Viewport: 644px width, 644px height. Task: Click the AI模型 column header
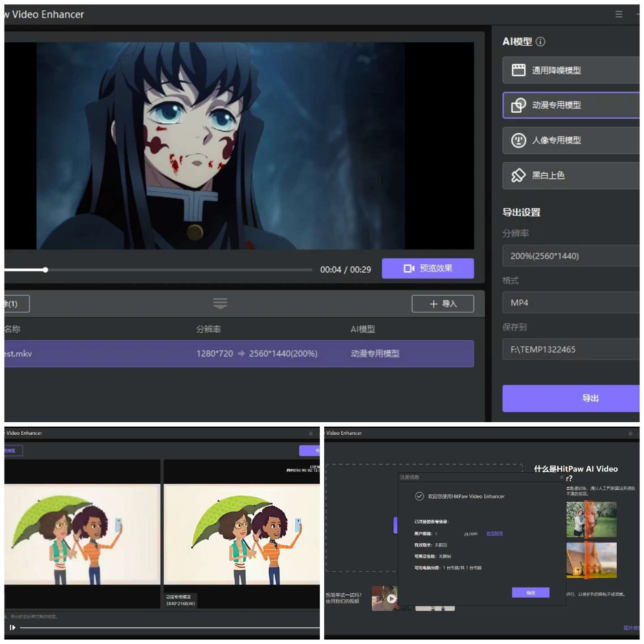363,329
